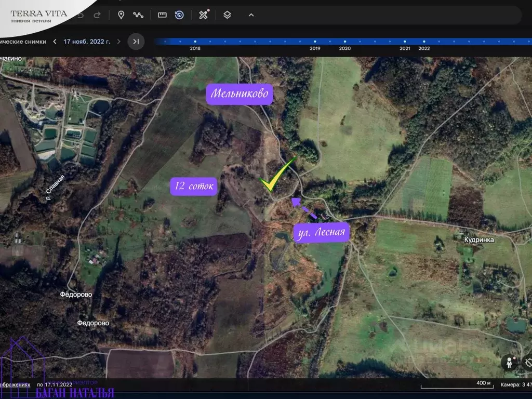
Task: Collapse the toolbar with the up chevron
Action: (251, 15)
